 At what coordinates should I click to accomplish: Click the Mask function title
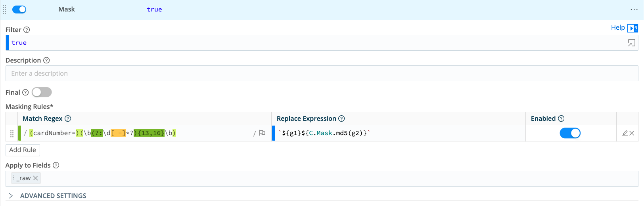(x=67, y=10)
